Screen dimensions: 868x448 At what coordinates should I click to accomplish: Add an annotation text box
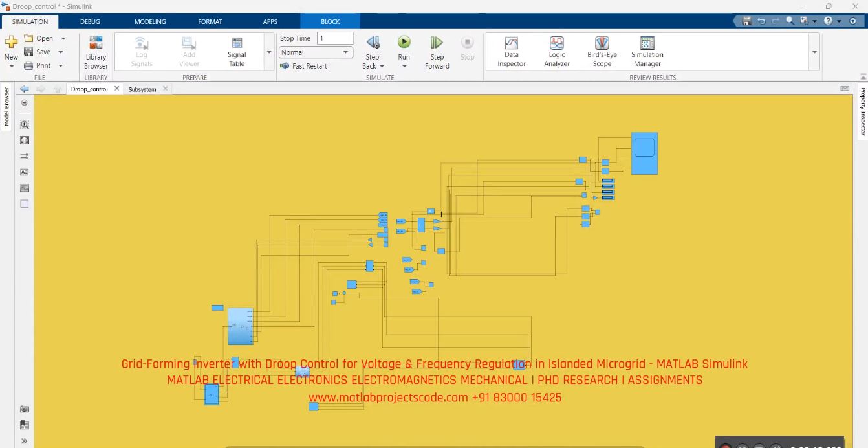point(25,172)
